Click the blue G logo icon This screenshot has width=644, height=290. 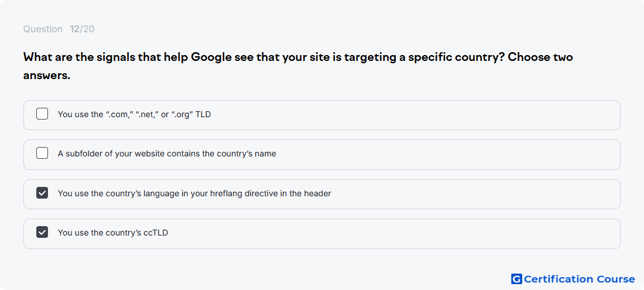[516, 279]
